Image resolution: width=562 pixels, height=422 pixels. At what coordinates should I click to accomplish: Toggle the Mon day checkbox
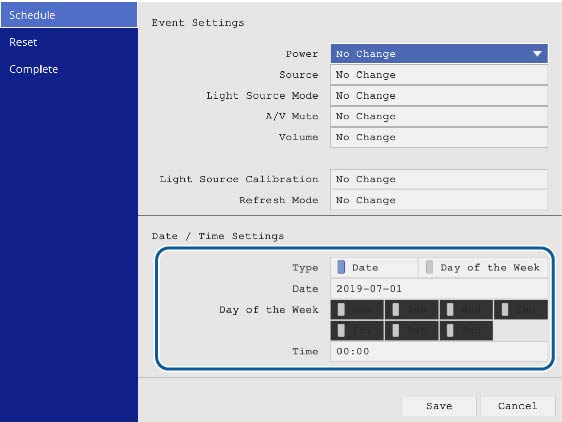pos(357,310)
